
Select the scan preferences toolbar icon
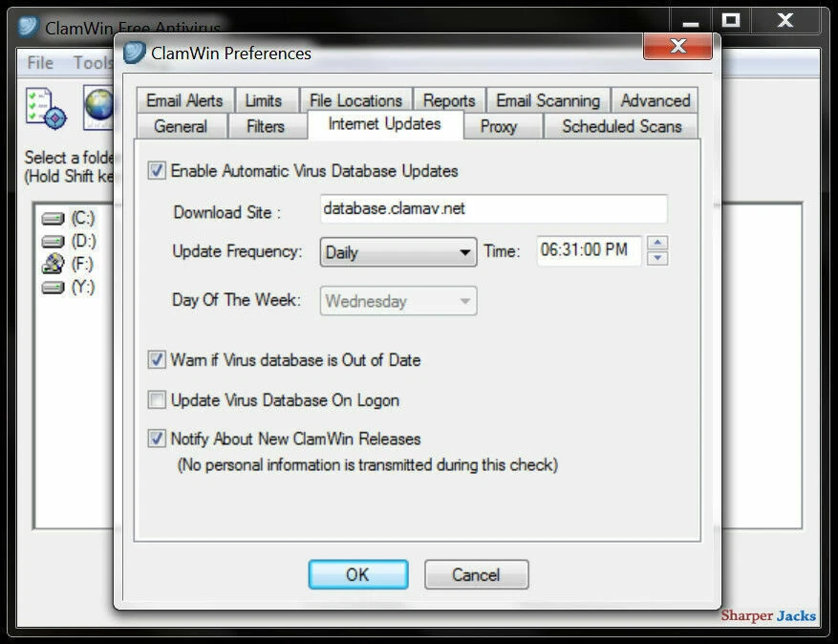[x=45, y=108]
